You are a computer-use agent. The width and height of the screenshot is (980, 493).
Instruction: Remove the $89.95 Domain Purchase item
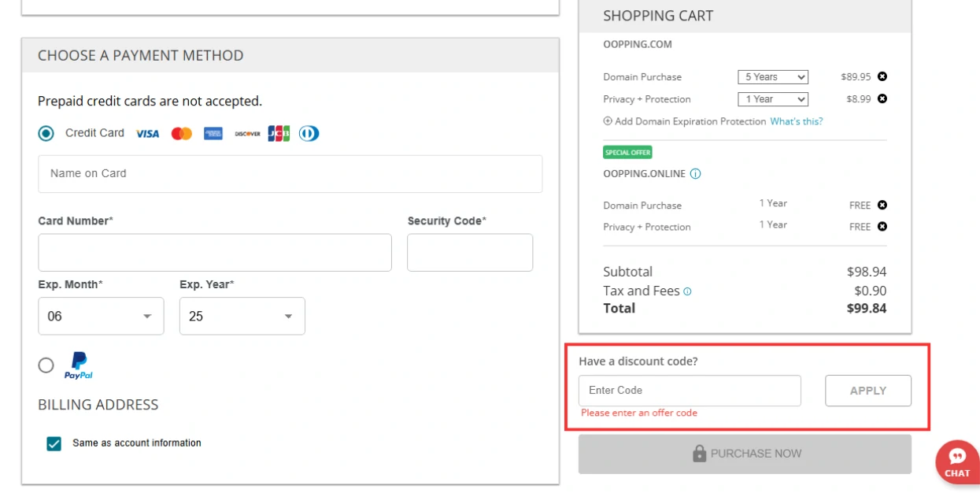coord(882,76)
